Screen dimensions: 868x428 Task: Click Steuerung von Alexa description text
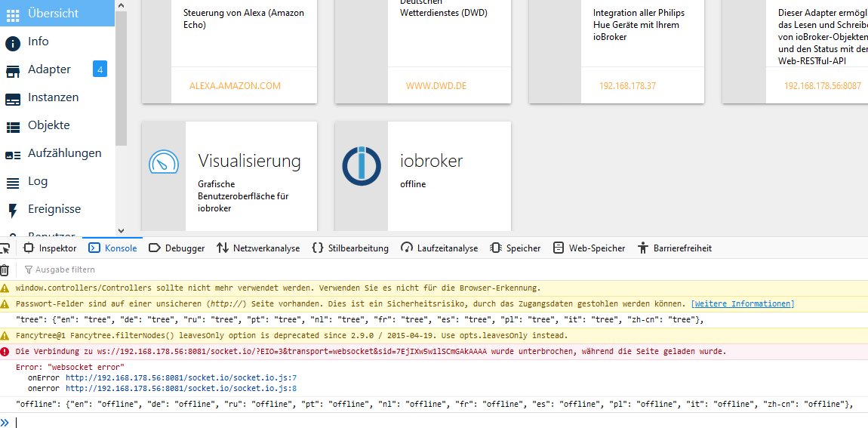point(244,18)
